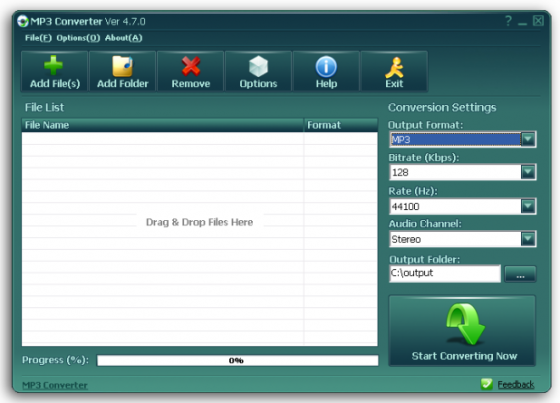The height and width of the screenshot is (403, 560).
Task: Click the question mark in title bar
Action: point(508,21)
